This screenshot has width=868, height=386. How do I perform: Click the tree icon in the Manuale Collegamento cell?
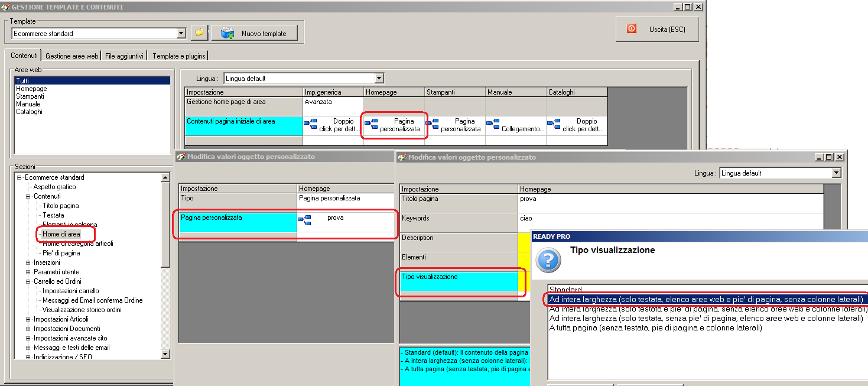click(x=493, y=124)
